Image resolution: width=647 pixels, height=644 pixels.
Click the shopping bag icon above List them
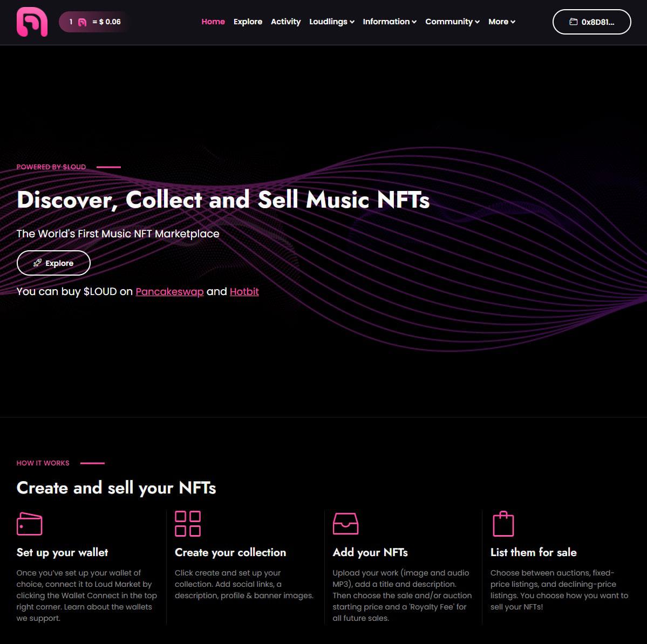click(x=503, y=523)
